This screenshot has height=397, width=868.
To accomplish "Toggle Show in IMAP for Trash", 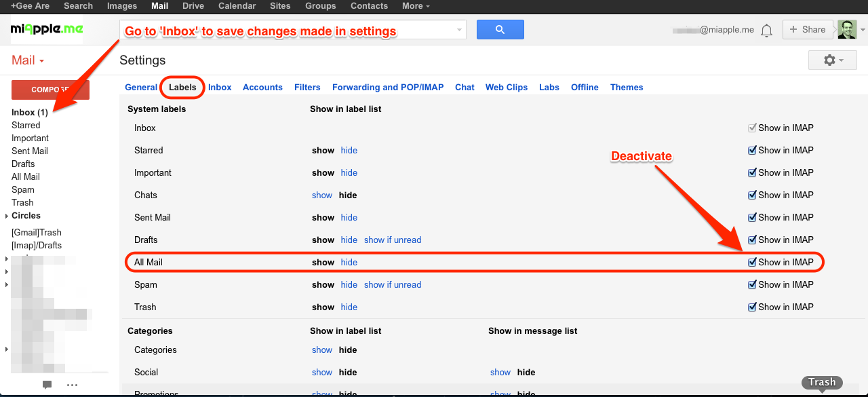I will [752, 307].
